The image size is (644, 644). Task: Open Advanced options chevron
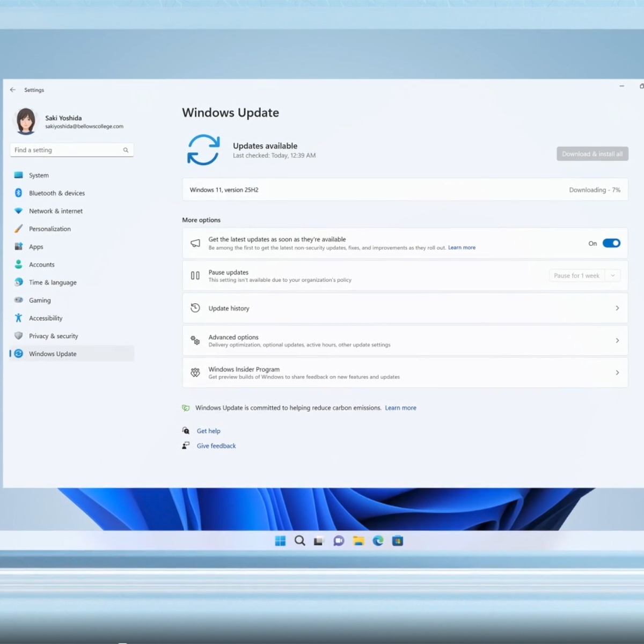pos(617,340)
